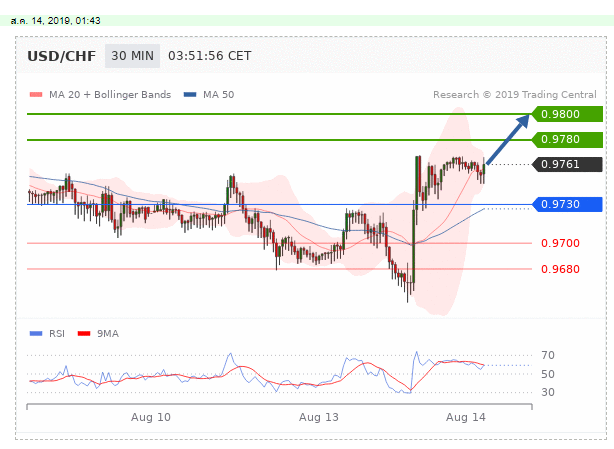614x449 pixels.
Task: Click the 30 MIN timeframe button
Action: pyautogui.click(x=132, y=56)
